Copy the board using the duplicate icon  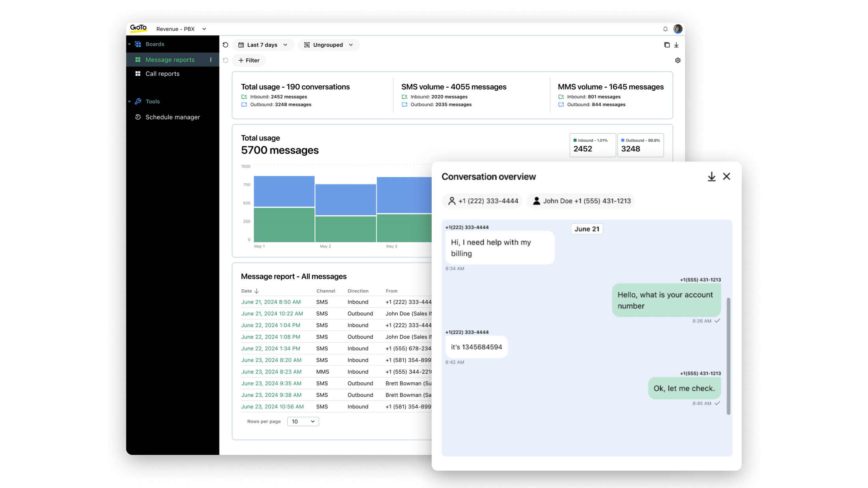coord(666,45)
